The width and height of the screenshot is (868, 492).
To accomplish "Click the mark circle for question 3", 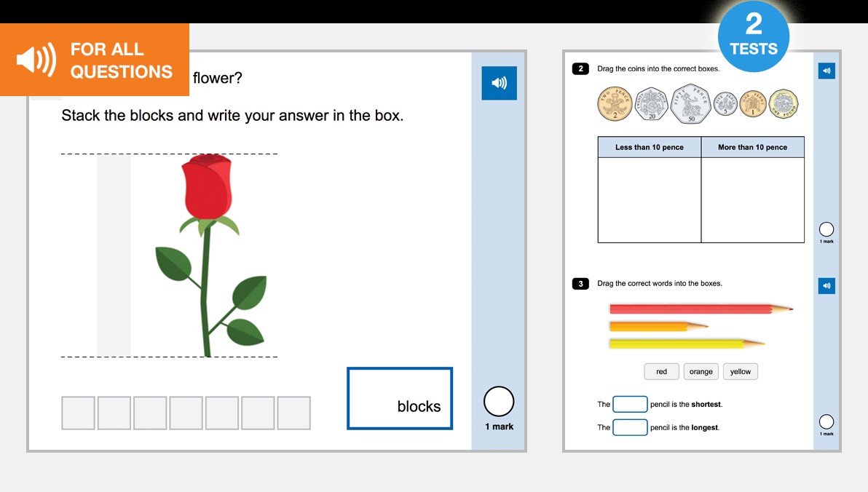I will coord(826,421).
